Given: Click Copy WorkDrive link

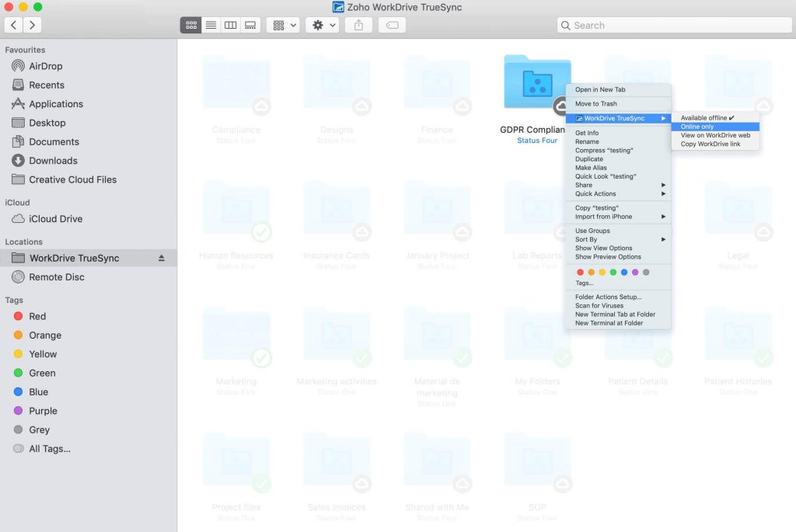Looking at the screenshot, I should (x=710, y=144).
